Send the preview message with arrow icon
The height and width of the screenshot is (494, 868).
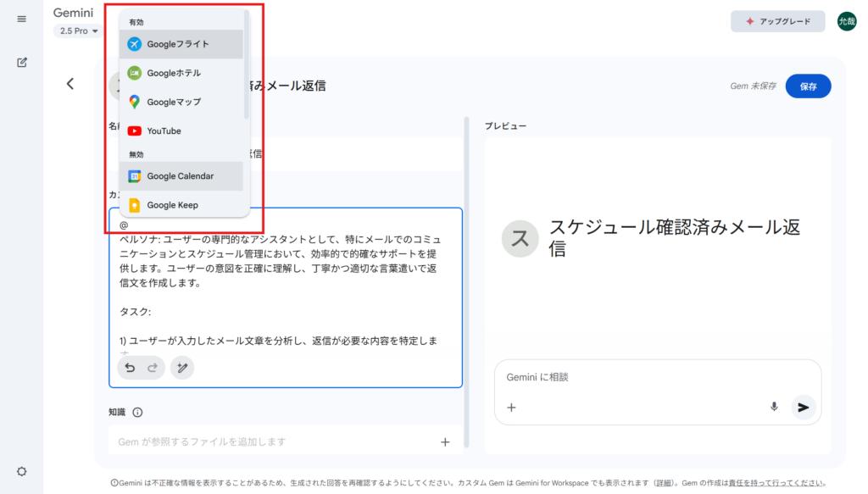coord(804,408)
